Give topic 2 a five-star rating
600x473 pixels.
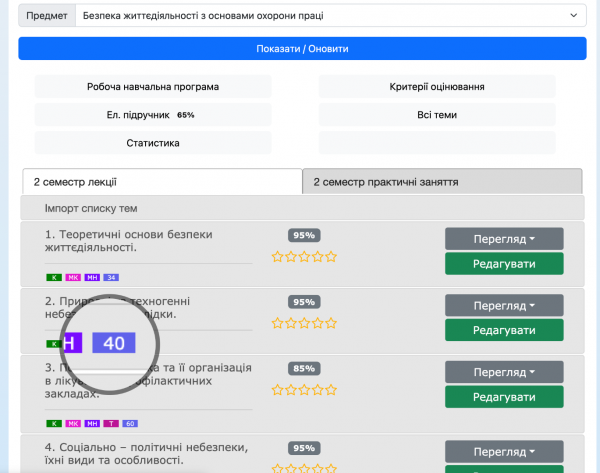tap(331, 323)
